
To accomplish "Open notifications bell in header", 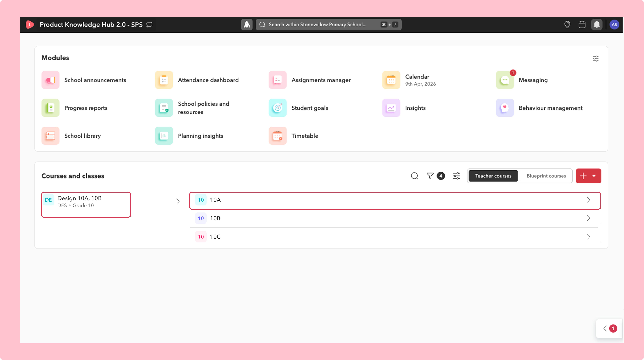I will 597,25.
